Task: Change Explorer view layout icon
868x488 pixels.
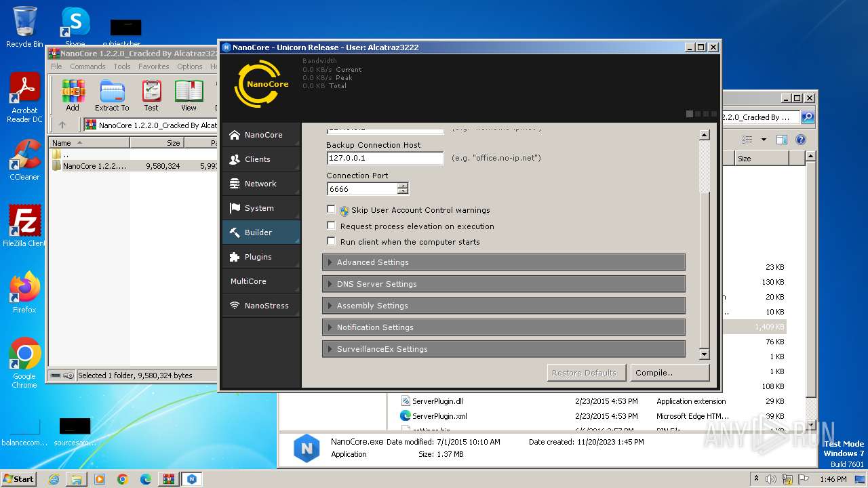Action: point(747,140)
